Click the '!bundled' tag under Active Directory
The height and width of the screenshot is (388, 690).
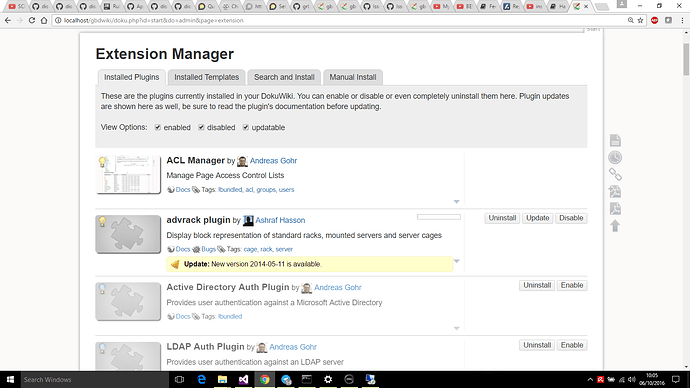[230, 317]
